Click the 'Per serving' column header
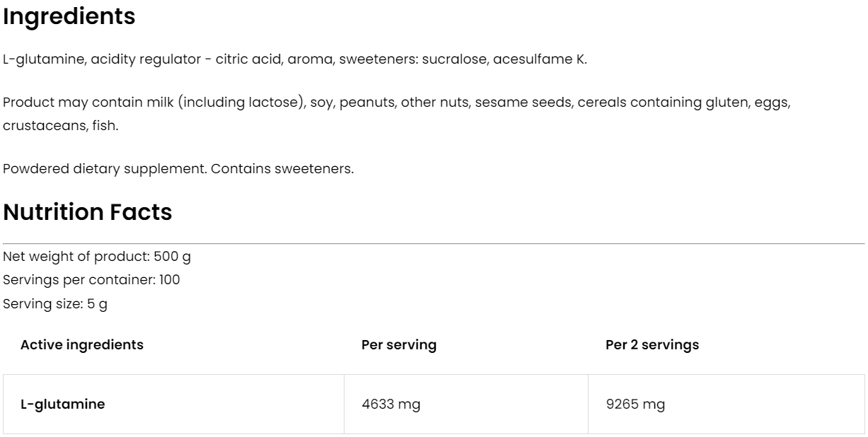Screen dimensions: 868x437 coord(398,345)
